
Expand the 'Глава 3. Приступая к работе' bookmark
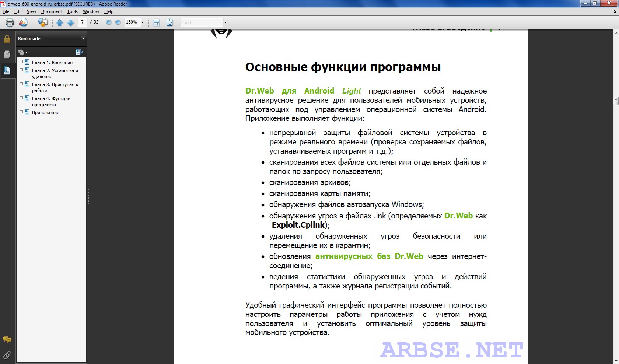pyautogui.click(x=21, y=84)
